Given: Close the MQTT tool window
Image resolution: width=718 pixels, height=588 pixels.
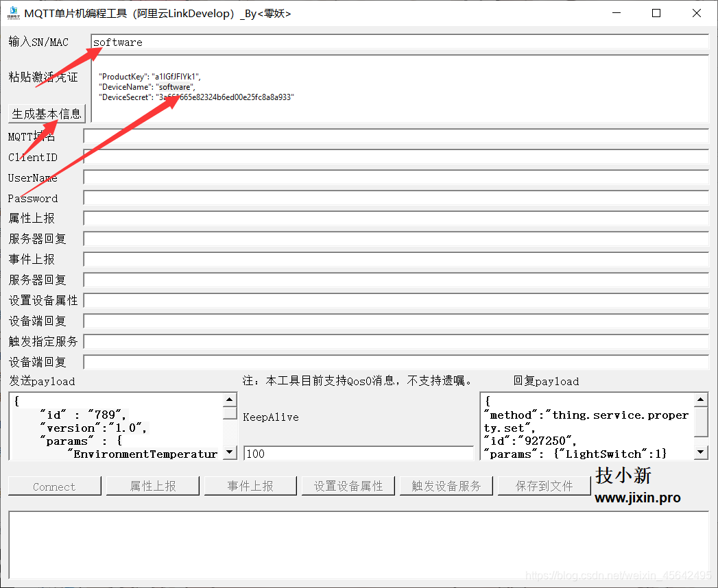Looking at the screenshot, I should [x=697, y=13].
